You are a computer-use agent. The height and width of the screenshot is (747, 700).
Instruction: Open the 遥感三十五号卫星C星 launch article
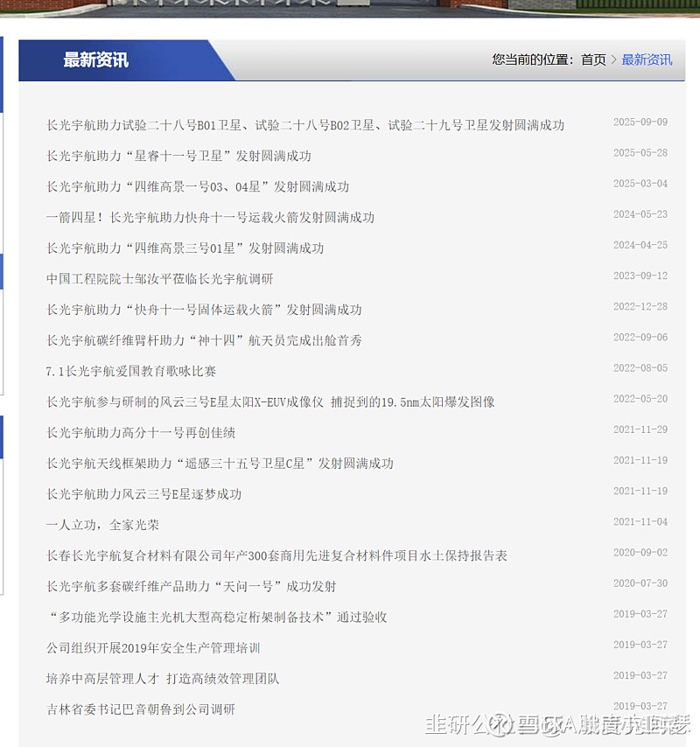click(x=220, y=463)
